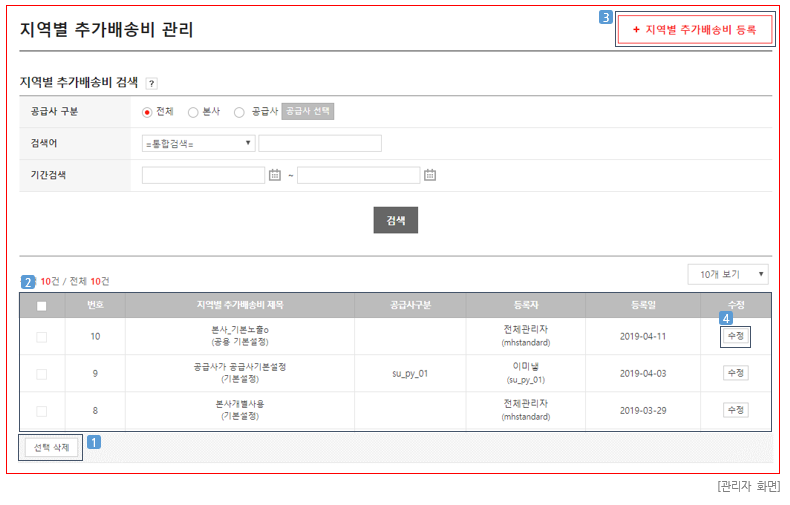The image size is (790, 505).
Task: Click the 지역별 추가배송비 등록 button
Action: coord(694,30)
